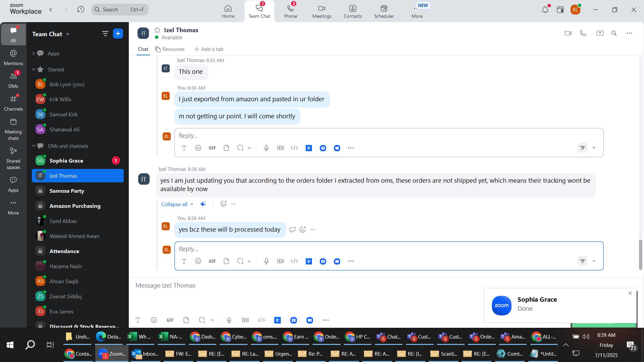The height and width of the screenshot is (362, 644).
Task: Start a video meeting with Izel Thomas
Action: 568,33
